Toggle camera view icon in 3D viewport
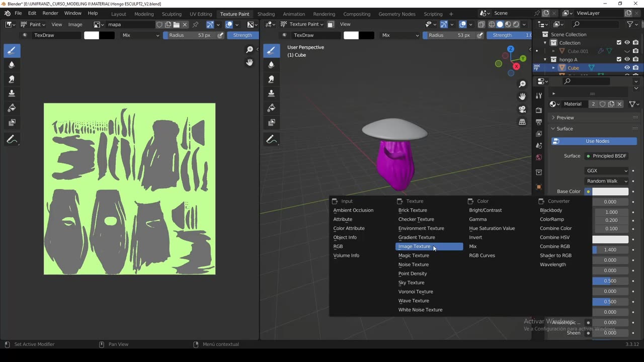 click(x=522, y=109)
